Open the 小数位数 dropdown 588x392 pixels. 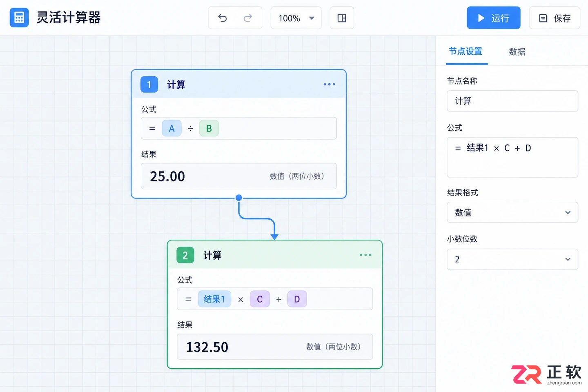coord(512,259)
